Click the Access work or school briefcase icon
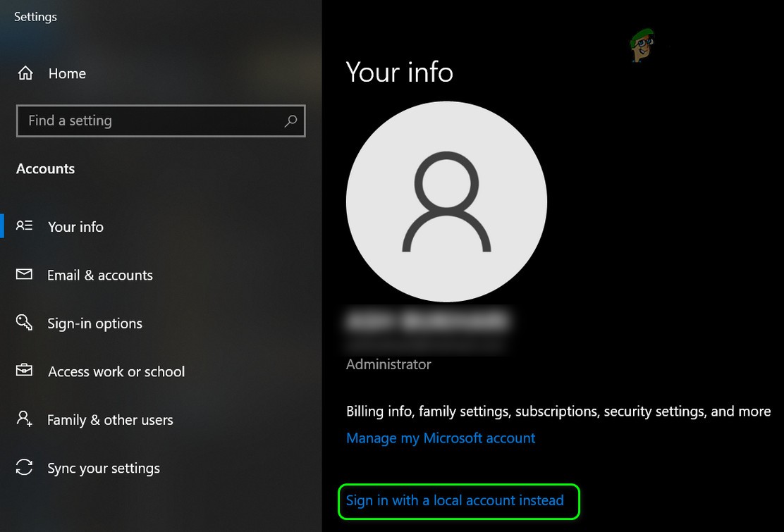 click(24, 371)
